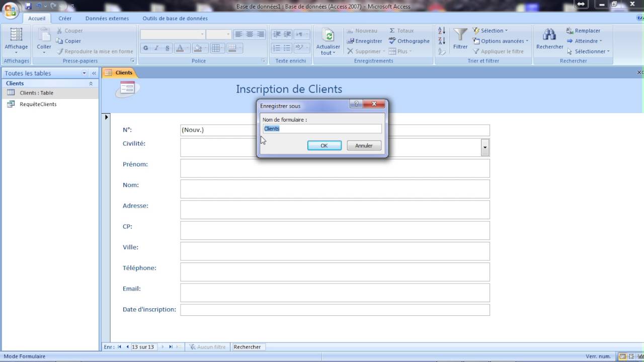
Task: Click the record selector arrow
Action: pyautogui.click(x=106, y=118)
